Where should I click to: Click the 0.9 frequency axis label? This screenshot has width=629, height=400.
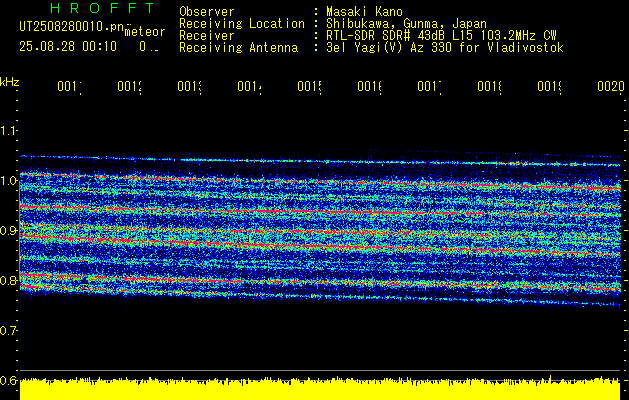coord(8,231)
